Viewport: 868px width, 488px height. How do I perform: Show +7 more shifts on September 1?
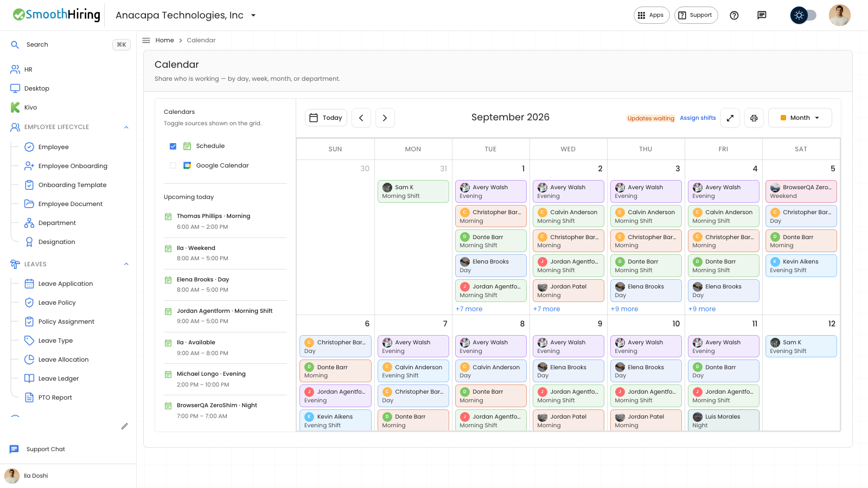tap(469, 309)
